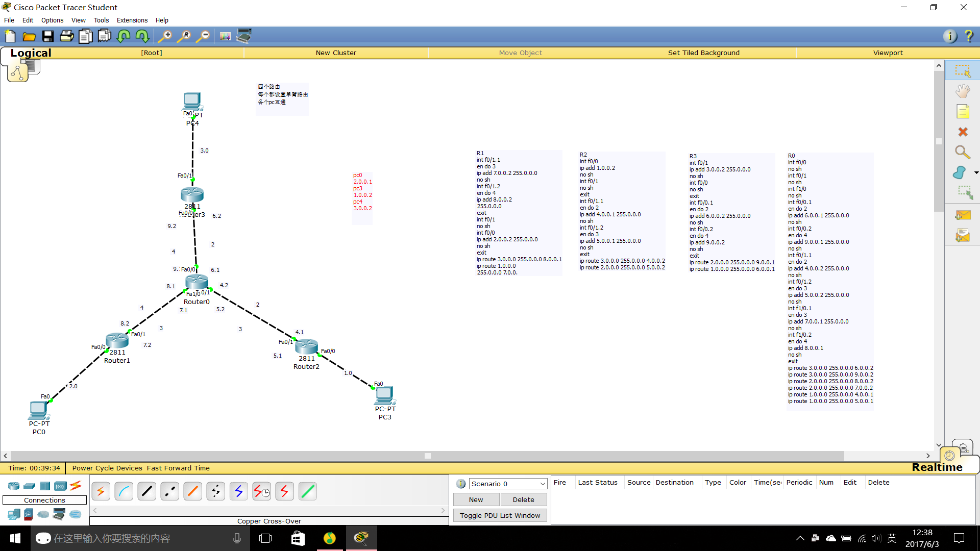Pick automatic connection type cable
The width and height of the screenshot is (980, 551).
101,491
